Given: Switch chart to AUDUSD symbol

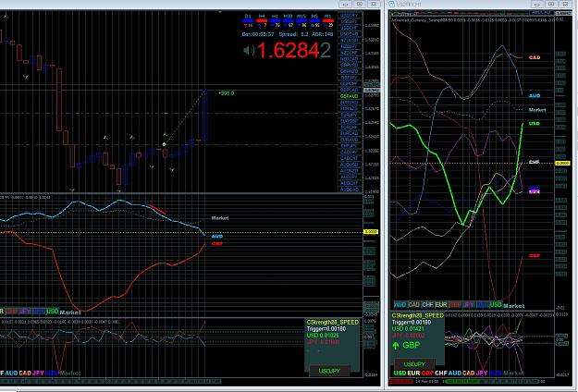Looking at the screenshot, I should click(x=349, y=164).
